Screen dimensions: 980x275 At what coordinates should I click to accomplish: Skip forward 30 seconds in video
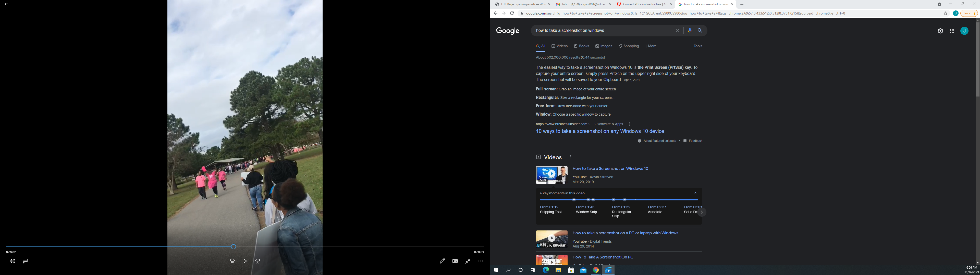tap(258, 261)
